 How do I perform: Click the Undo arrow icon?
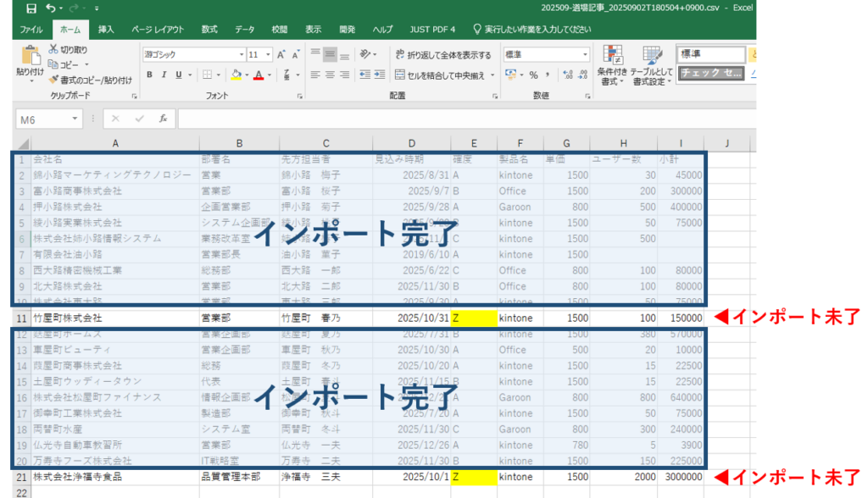tap(52, 8)
